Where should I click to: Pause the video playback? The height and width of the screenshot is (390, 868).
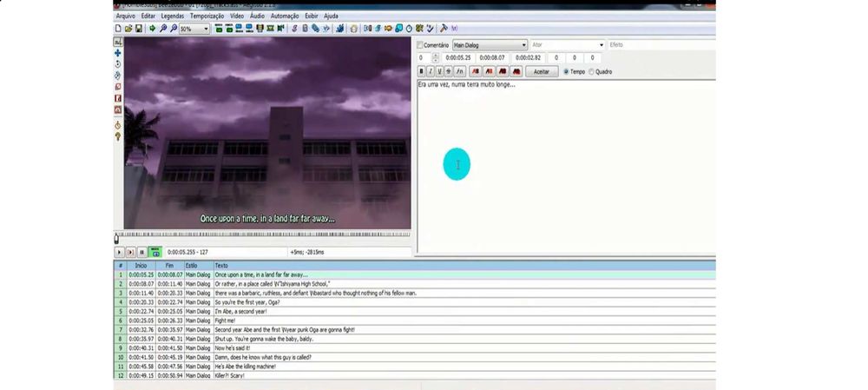(x=142, y=252)
